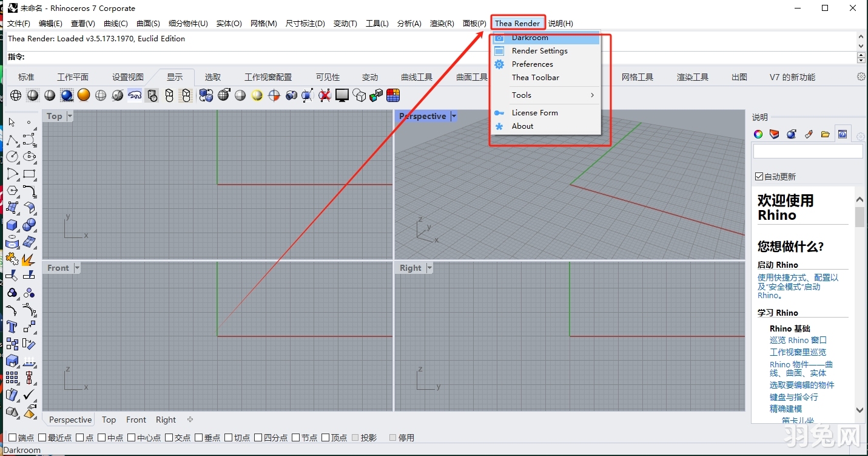Click the color wheel icon in the 说明 panel

pos(758,134)
